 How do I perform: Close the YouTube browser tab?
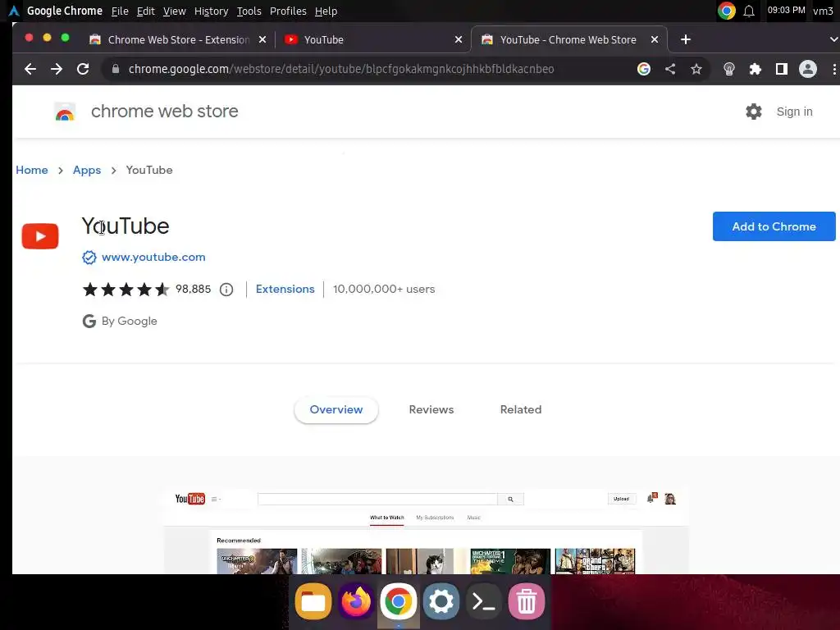(459, 39)
